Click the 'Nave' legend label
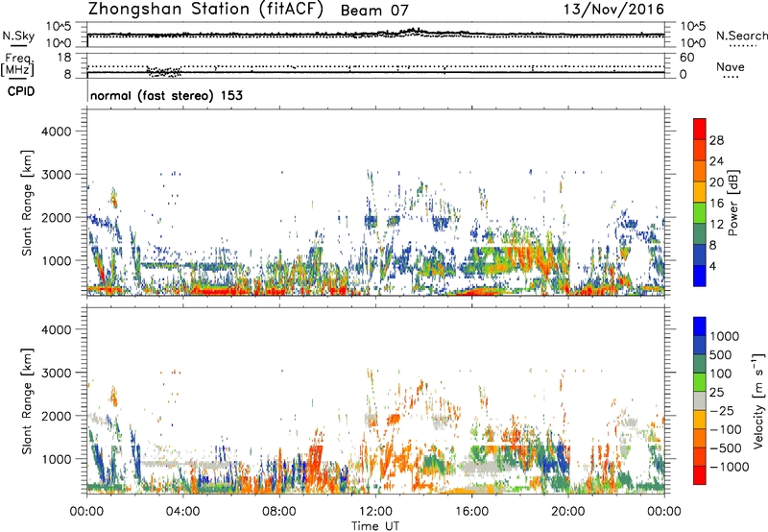 (x=731, y=67)
